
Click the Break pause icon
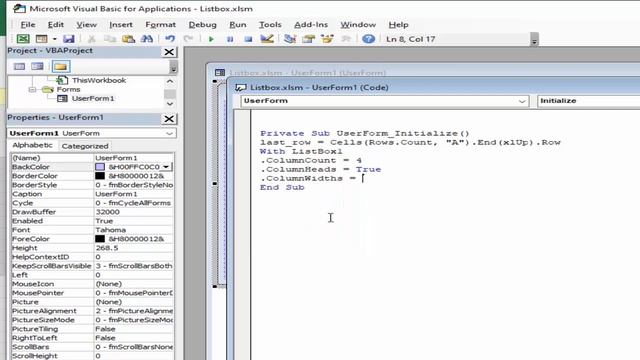coord(230,39)
